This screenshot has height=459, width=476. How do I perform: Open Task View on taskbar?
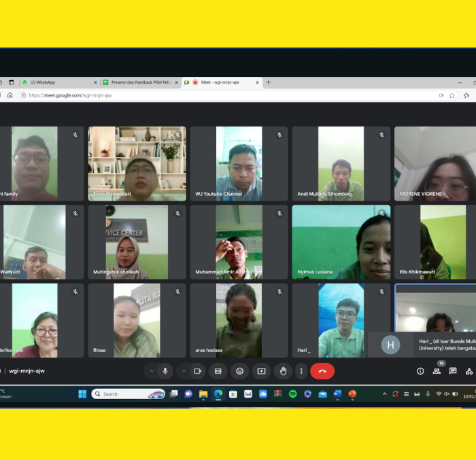[173, 394]
